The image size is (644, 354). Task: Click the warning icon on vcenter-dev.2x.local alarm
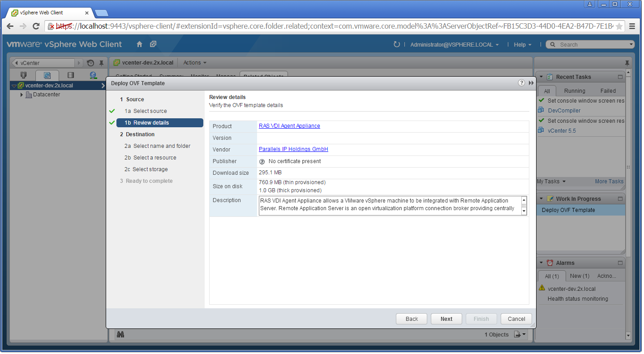(542, 288)
